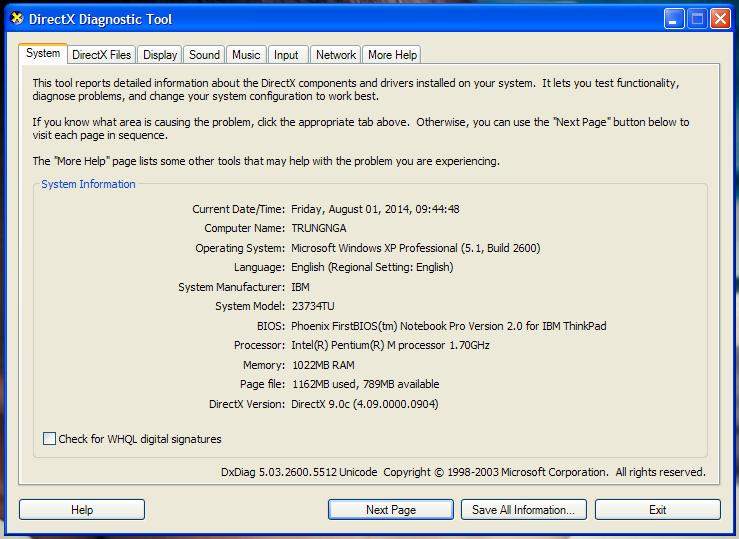This screenshot has height=539, width=739.
Task: Click the DirectX icon in title bar
Action: [x=15, y=18]
